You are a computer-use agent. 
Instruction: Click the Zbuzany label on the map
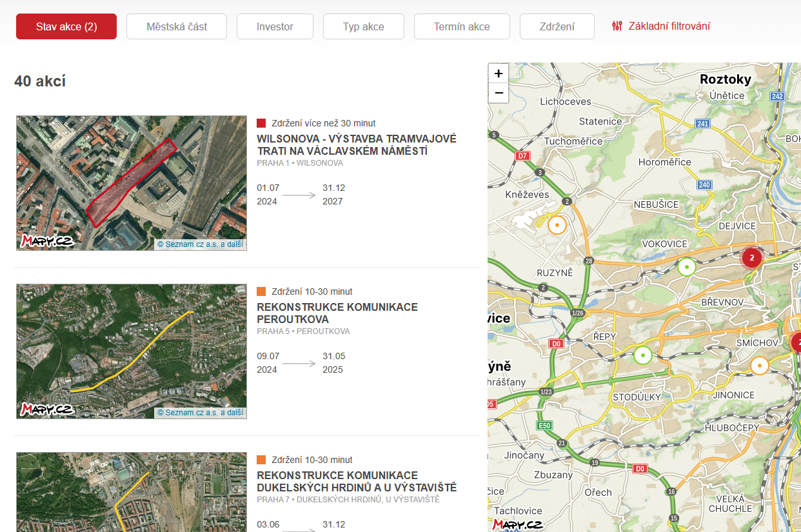pos(553,475)
